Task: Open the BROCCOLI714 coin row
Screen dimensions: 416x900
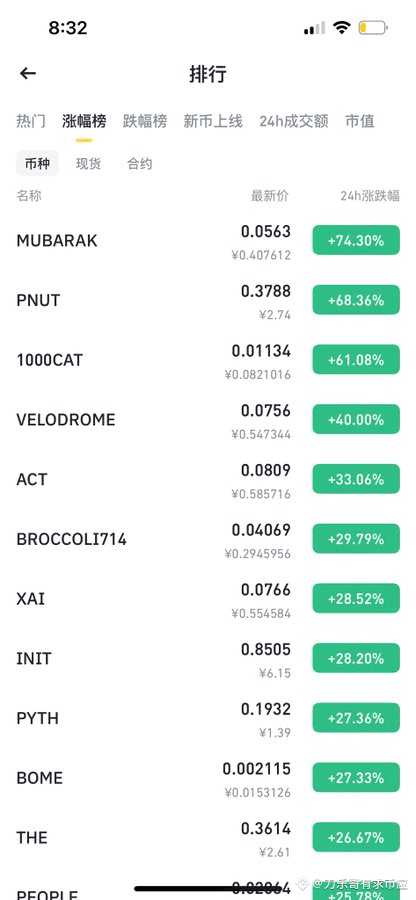Action: click(x=208, y=539)
